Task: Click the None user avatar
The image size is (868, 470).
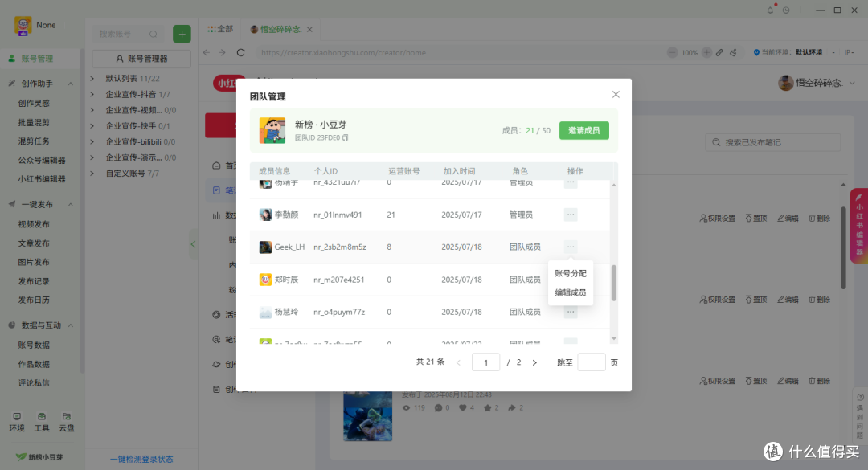Action: point(23,26)
